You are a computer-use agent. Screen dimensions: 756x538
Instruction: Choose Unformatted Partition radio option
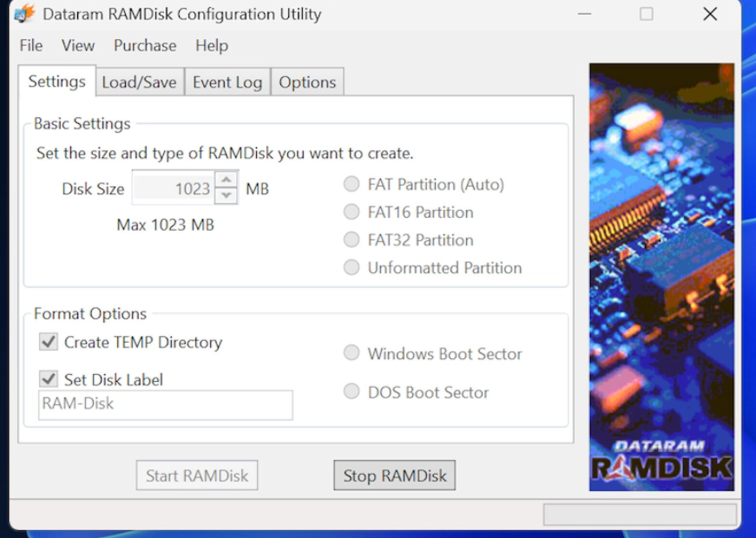tap(352, 267)
